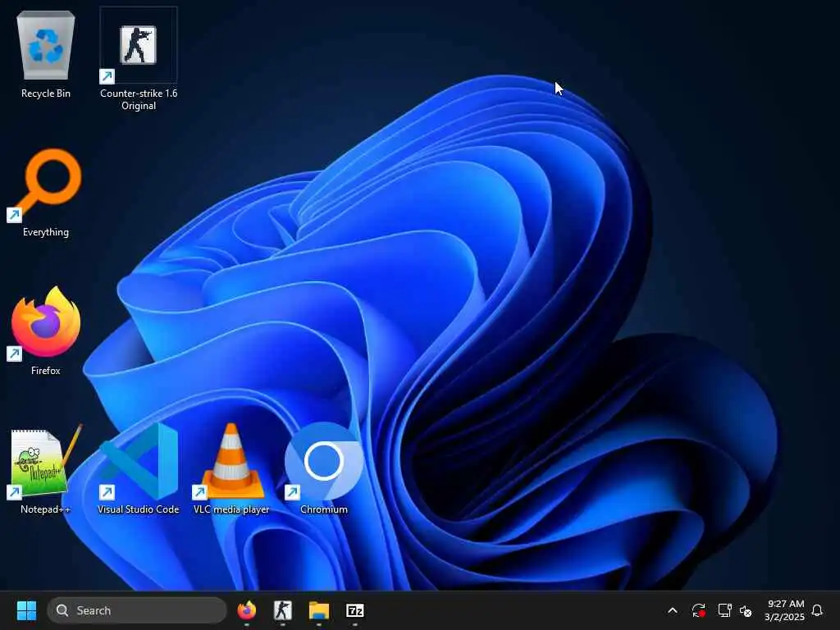Show hidden system tray icons
This screenshot has height=630, width=840.
tap(673, 610)
